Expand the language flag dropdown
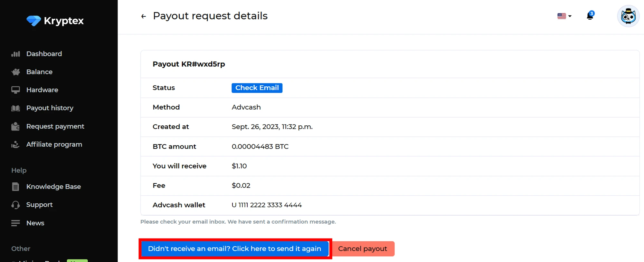The height and width of the screenshot is (262, 644). [564, 16]
